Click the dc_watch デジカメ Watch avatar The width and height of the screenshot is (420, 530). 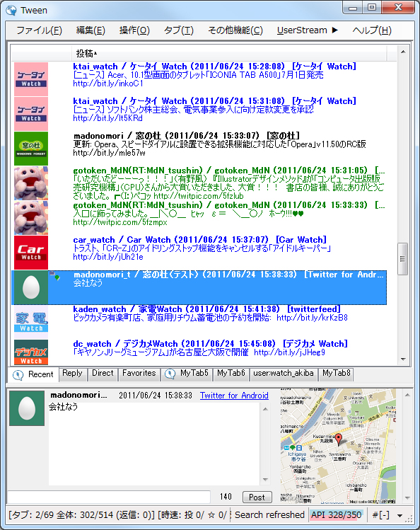[31, 352]
